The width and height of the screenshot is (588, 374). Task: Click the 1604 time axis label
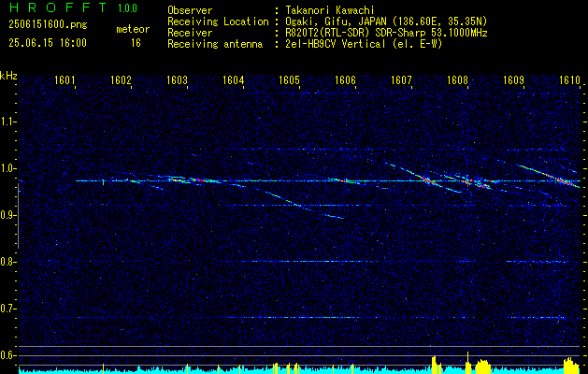coord(234,79)
